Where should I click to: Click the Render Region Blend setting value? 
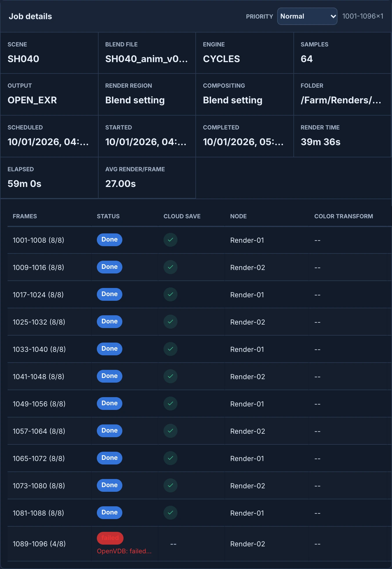[135, 100]
